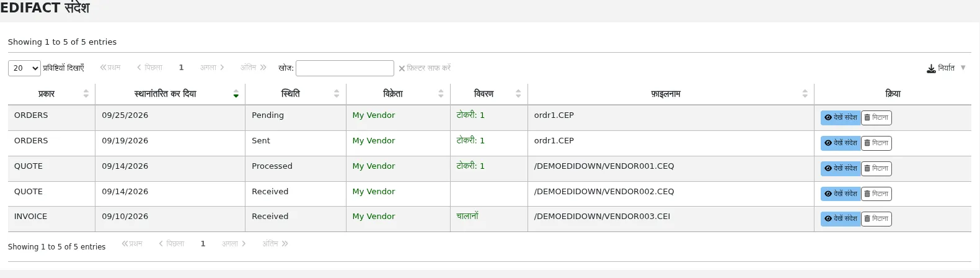Delete the INVOICE VENDOR003.CEI message

[x=876, y=219]
